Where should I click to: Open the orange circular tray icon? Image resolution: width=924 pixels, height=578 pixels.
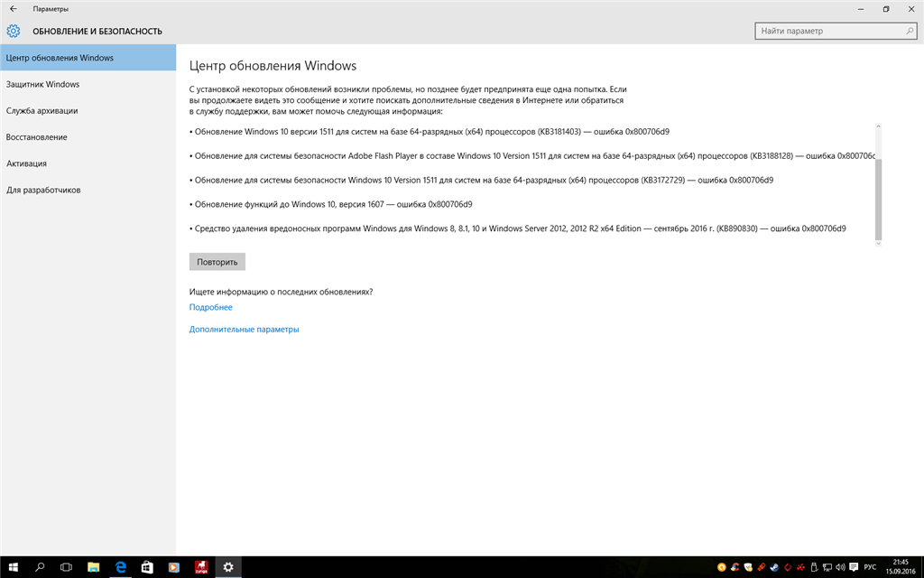coord(721,568)
